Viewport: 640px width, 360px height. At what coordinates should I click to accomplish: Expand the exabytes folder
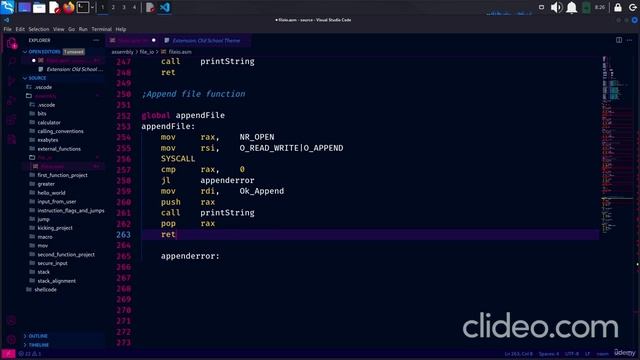pyautogui.click(x=48, y=140)
